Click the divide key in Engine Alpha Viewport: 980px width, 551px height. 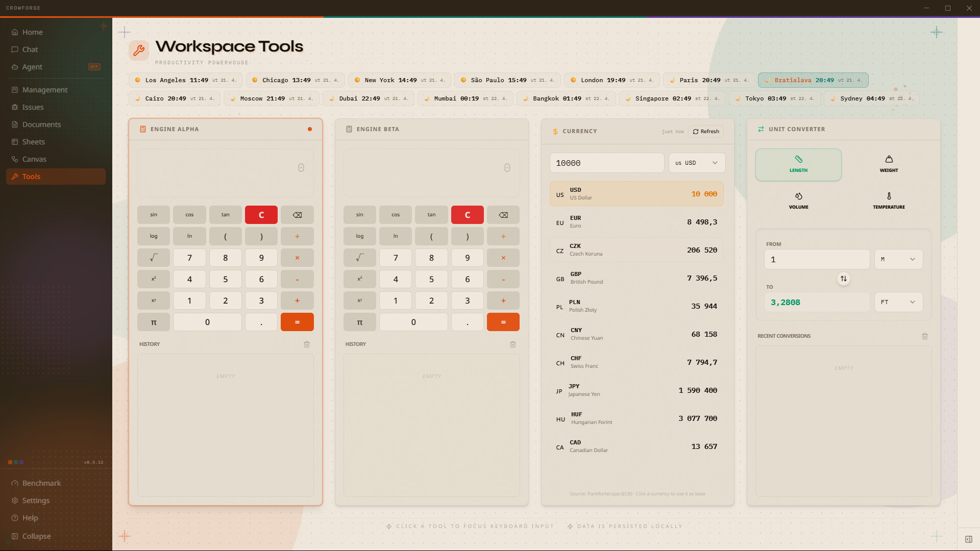(x=297, y=236)
